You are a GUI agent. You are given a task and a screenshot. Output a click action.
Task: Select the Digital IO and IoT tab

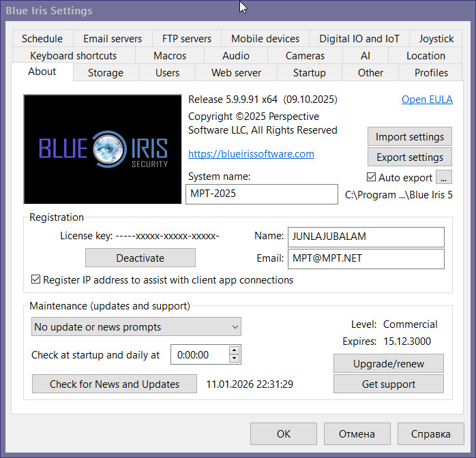point(359,39)
